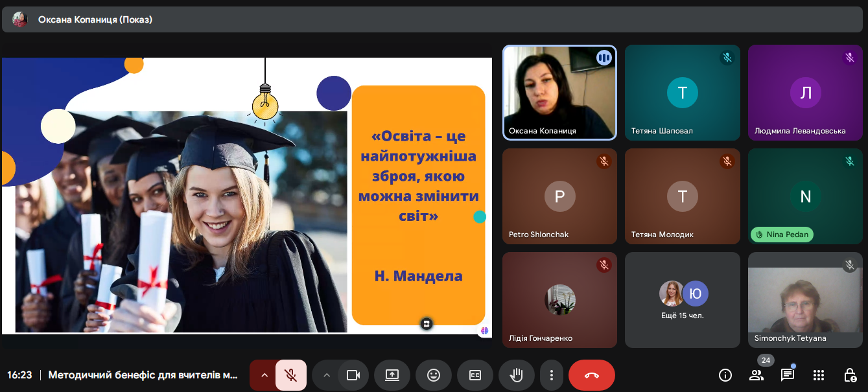The image size is (868, 392).
Task: Turn on closed captions
Action: pyautogui.click(x=475, y=375)
